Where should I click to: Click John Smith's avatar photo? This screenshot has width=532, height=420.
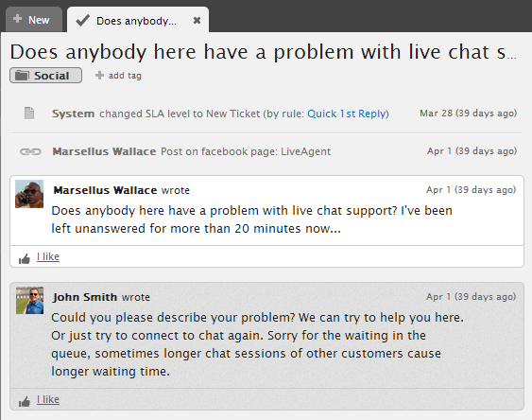(x=30, y=301)
